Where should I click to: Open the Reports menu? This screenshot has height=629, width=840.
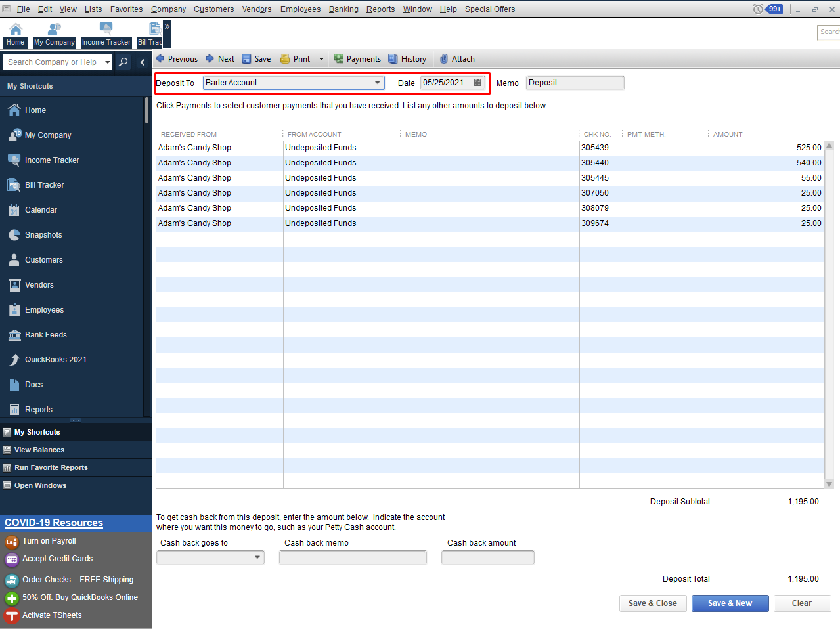(380, 9)
